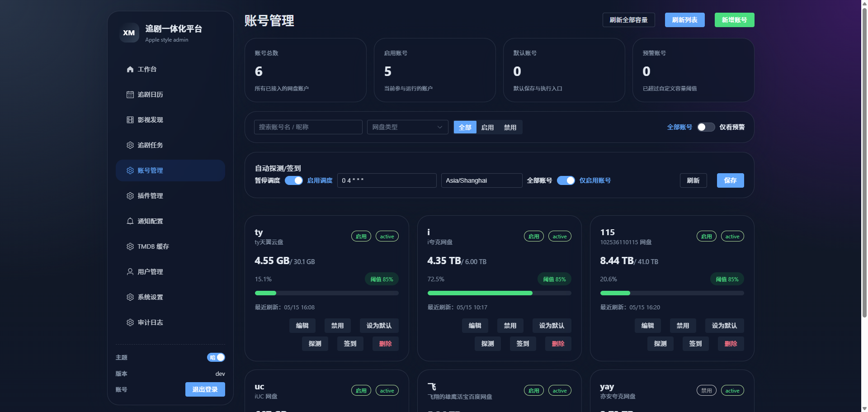Click the ty card capacity progress bar
The height and width of the screenshot is (412, 868).
[x=327, y=293]
